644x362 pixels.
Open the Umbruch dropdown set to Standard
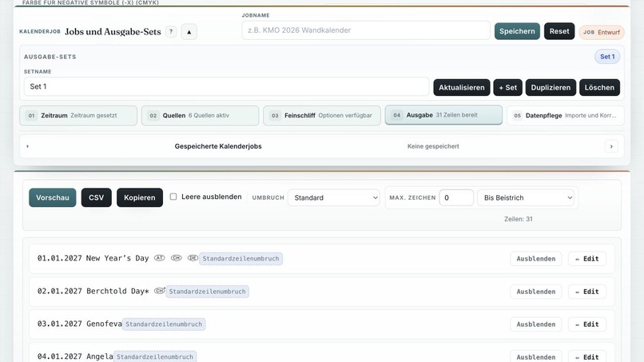[x=333, y=197]
